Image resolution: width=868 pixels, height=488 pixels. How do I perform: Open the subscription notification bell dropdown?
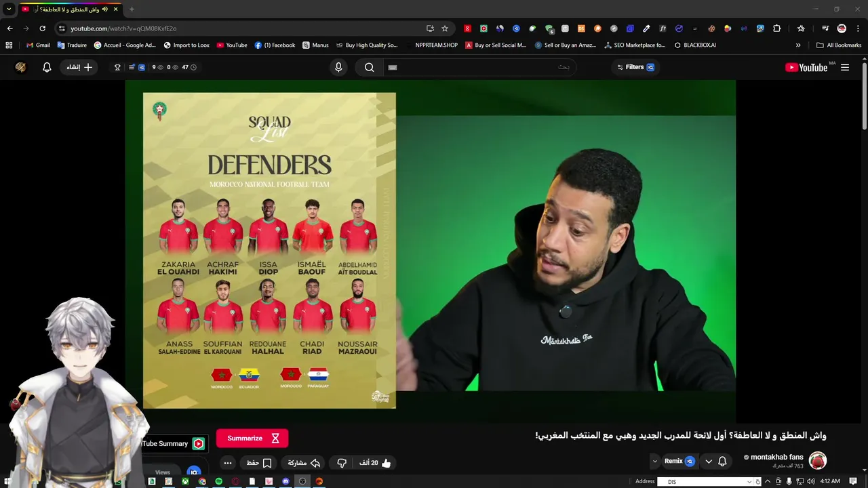click(x=715, y=461)
